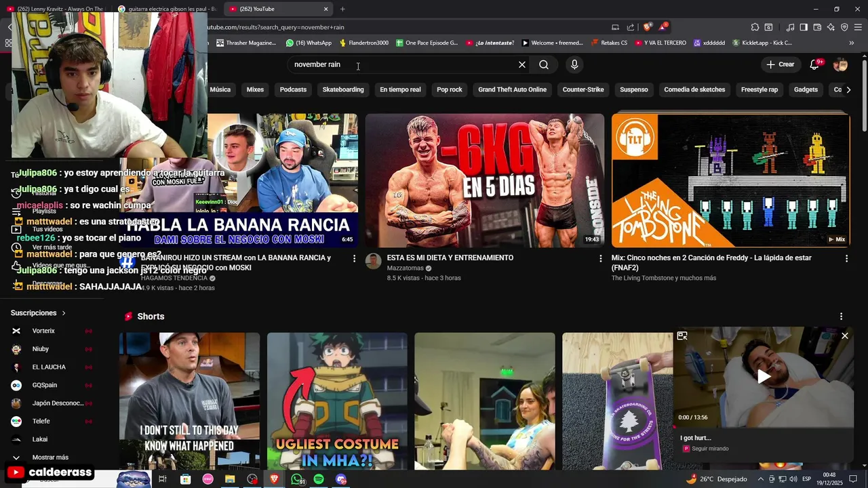Open the Kicklet.app bookmark
This screenshot has width=868, height=488.
coord(762,43)
